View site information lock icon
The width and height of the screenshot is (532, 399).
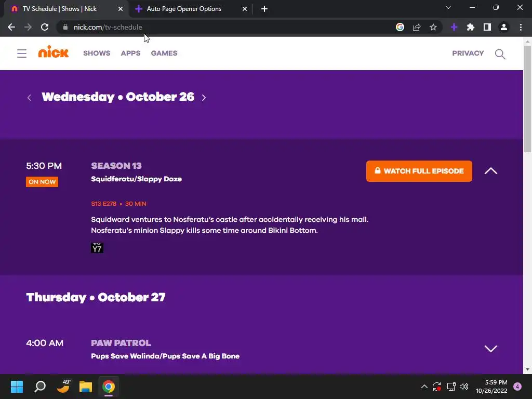click(65, 27)
